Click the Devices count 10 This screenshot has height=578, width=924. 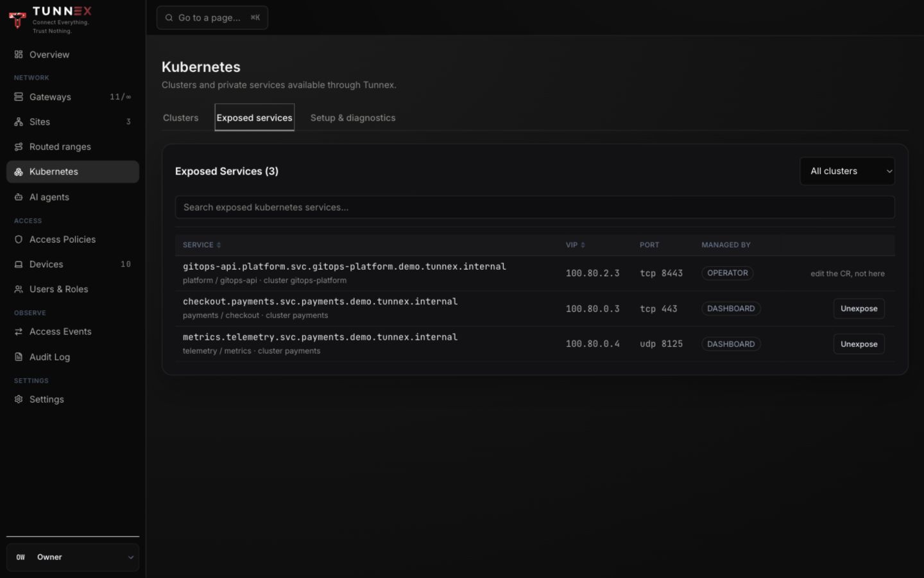pyautogui.click(x=126, y=265)
